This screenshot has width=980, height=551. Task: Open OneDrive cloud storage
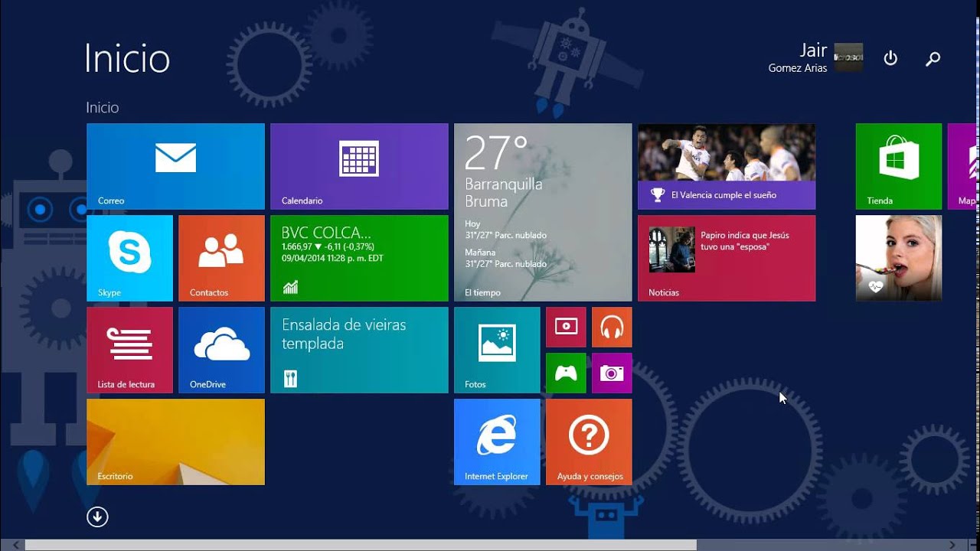[x=221, y=349]
